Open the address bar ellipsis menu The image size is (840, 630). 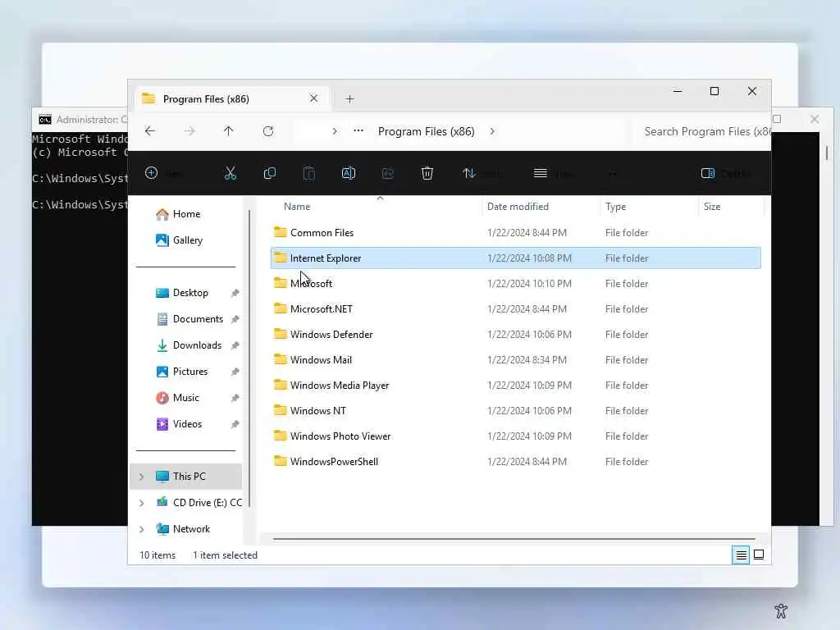pos(358,130)
